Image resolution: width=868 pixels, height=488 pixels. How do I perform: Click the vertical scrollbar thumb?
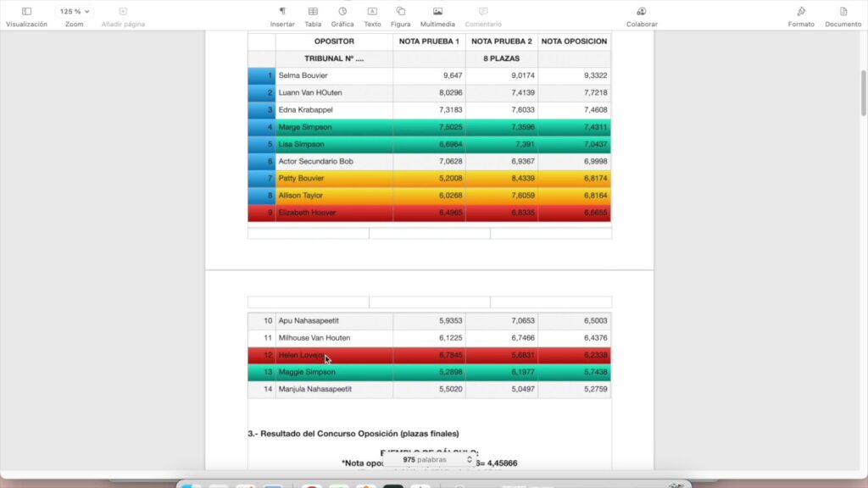pos(863,93)
